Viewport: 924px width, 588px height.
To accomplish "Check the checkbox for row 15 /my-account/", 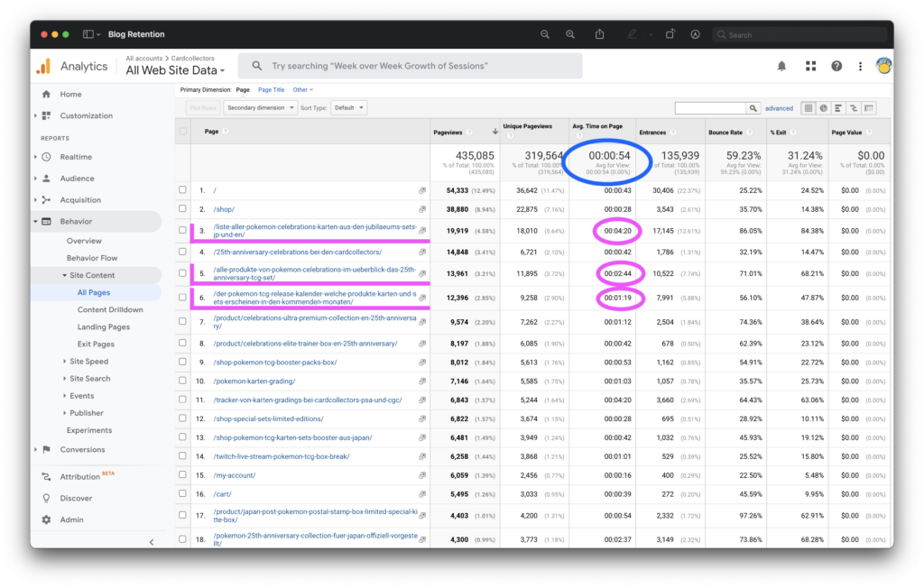I will click(x=182, y=475).
